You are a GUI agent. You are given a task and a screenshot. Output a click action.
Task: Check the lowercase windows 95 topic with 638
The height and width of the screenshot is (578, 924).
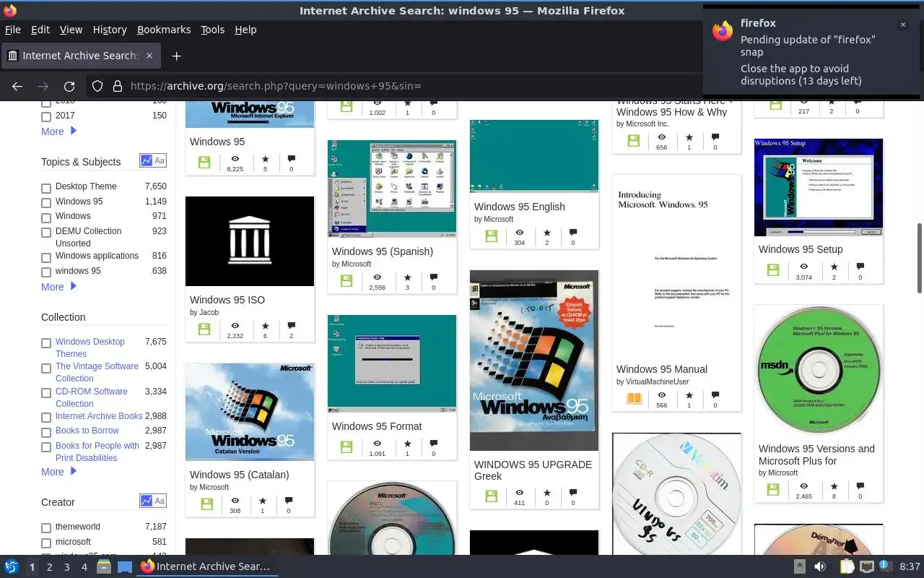click(x=46, y=272)
